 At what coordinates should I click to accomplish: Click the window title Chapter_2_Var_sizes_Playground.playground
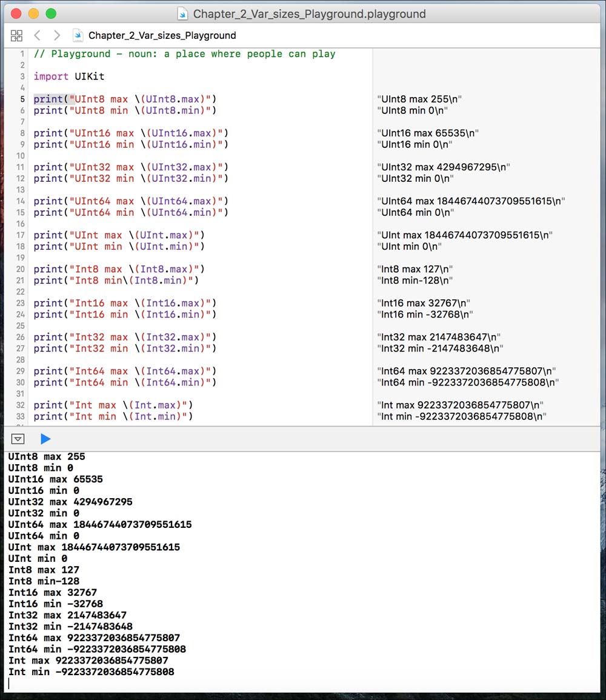coord(309,14)
